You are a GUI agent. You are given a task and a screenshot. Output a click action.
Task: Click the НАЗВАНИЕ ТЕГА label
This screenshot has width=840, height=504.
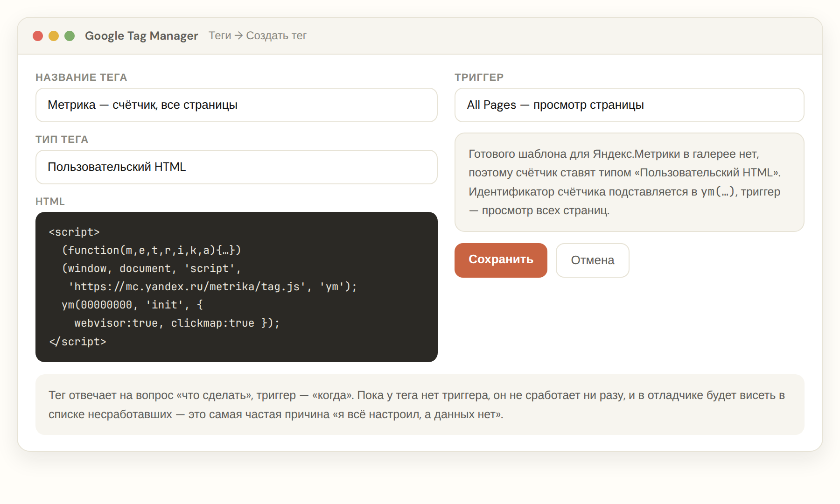[x=81, y=77]
